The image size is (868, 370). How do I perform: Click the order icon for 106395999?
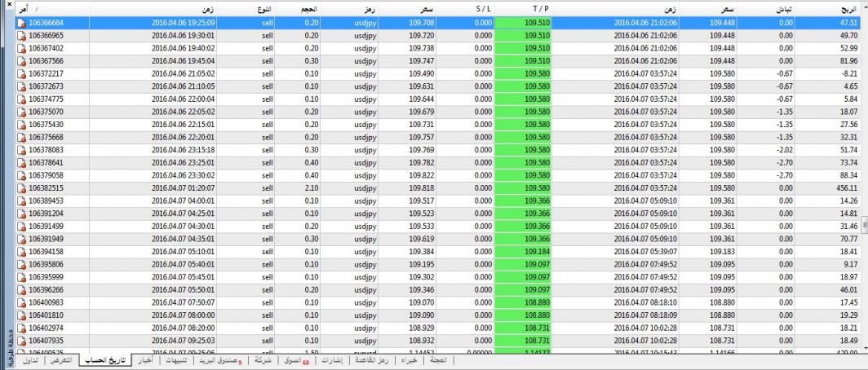point(21,277)
